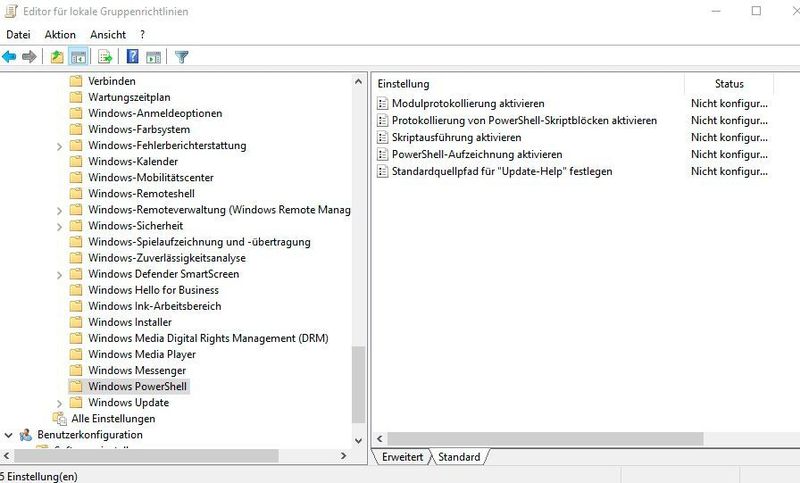Click the Windows-Kalender folder icon

coord(76,161)
